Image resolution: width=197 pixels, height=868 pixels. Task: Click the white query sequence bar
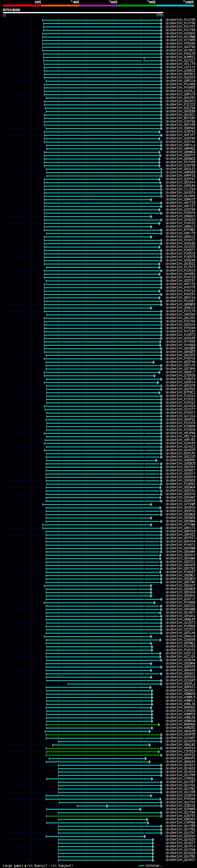[83, 13]
